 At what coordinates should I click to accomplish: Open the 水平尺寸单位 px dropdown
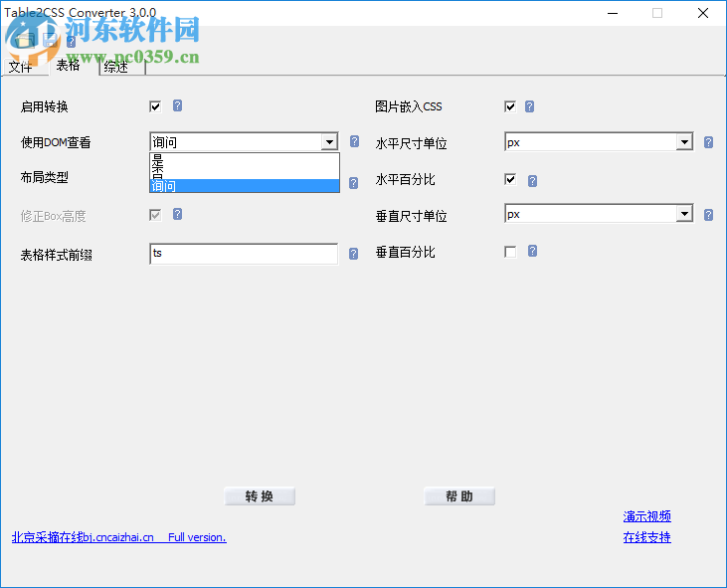coord(685,142)
